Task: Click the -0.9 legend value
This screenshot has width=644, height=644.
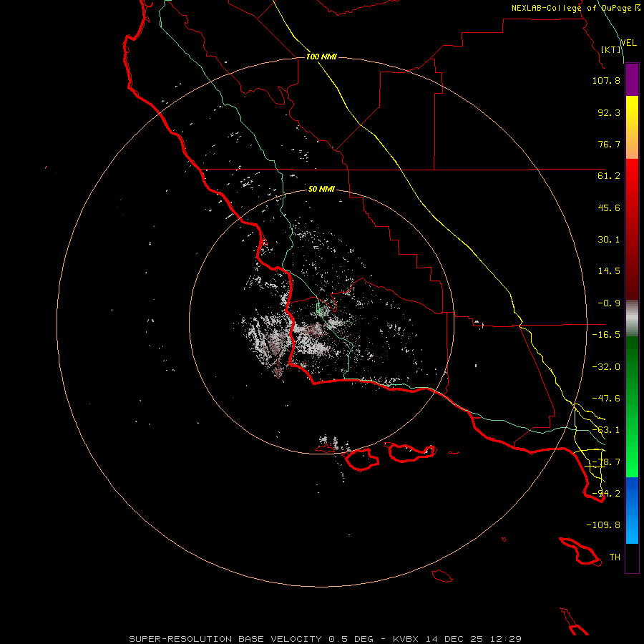Action: (x=609, y=303)
